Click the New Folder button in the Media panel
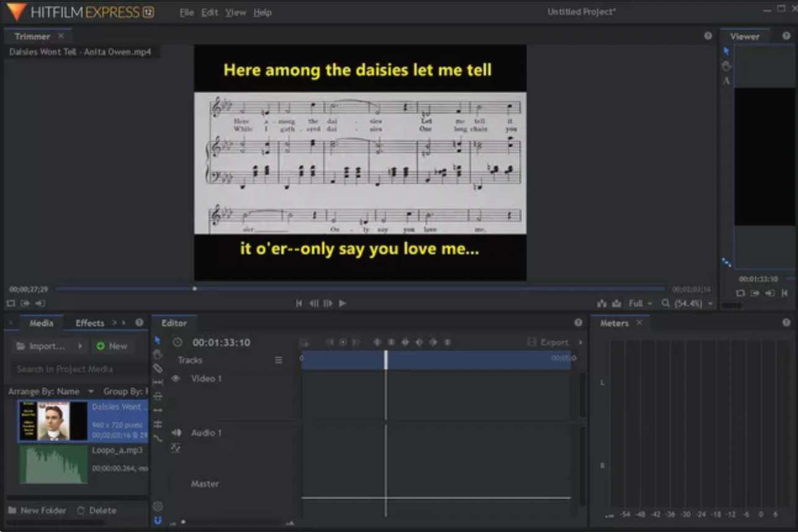Screen dimensions: 798x532 [x=38, y=510]
